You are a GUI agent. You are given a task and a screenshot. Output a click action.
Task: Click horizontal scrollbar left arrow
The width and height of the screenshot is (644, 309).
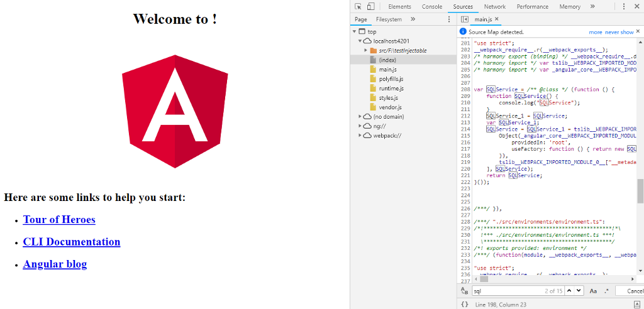click(476, 279)
